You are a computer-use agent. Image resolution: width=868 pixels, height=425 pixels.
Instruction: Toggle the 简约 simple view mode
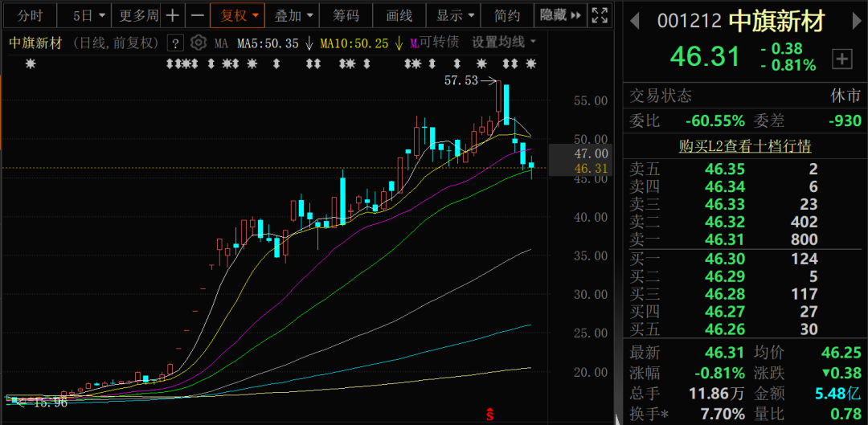(507, 15)
